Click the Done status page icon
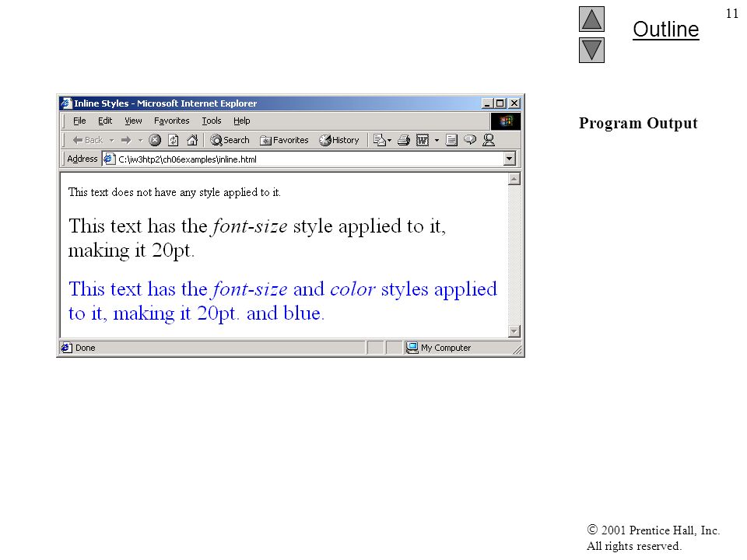Screen dimensions: 747x560 (66, 348)
